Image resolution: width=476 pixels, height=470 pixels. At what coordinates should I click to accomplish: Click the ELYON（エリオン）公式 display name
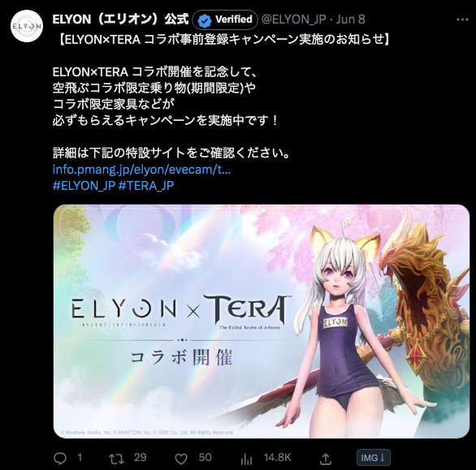point(120,19)
